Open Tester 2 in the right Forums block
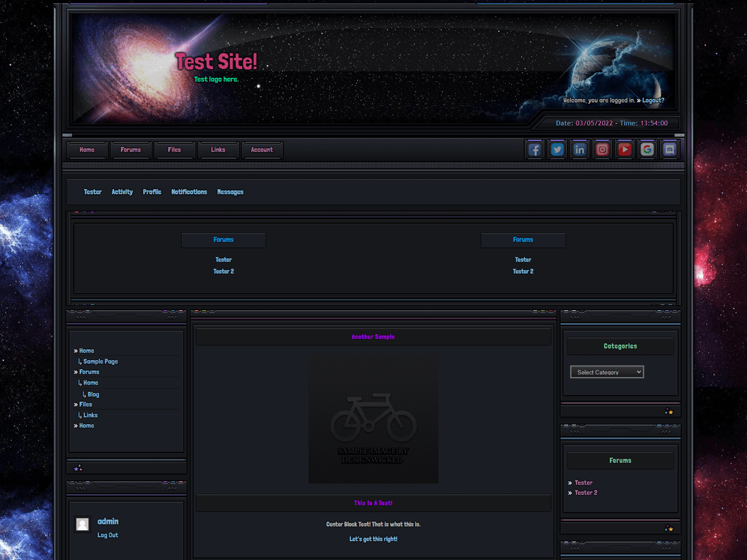This screenshot has width=747, height=560. tap(586, 492)
